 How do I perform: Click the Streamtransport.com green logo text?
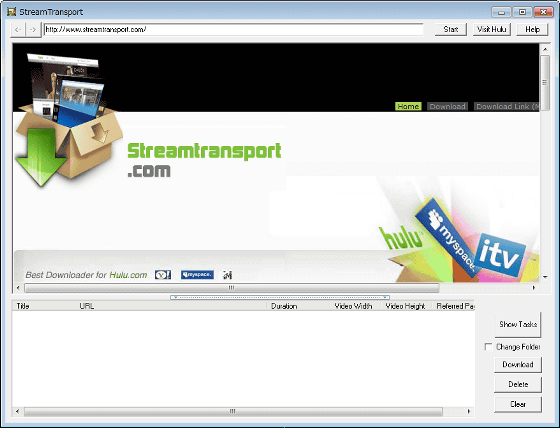point(204,160)
